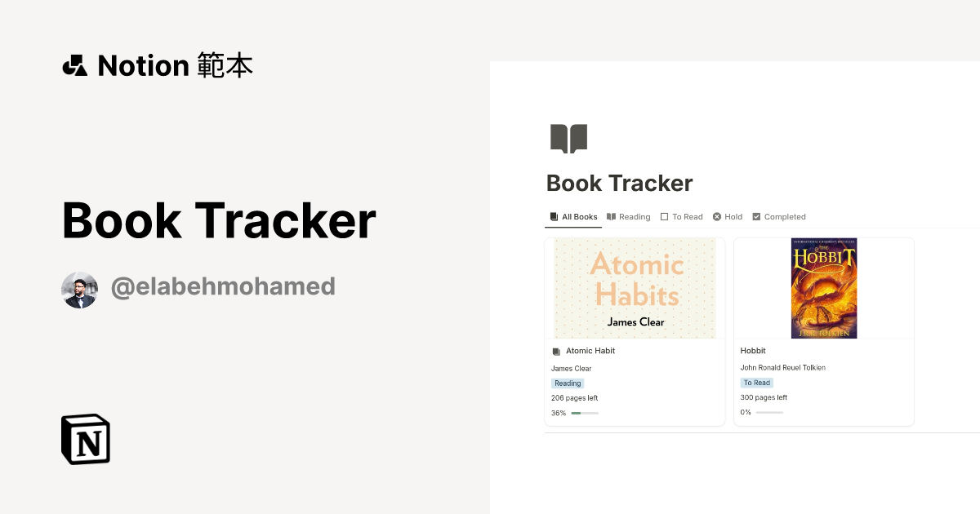Click the Notion logo icon top left
Image resolution: width=980 pixels, height=514 pixels.
(74, 64)
